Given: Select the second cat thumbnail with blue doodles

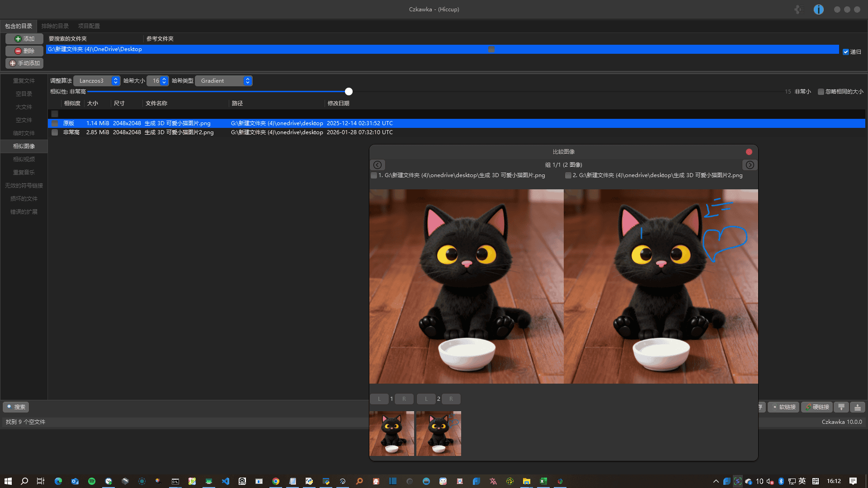Looking at the screenshot, I should [439, 433].
